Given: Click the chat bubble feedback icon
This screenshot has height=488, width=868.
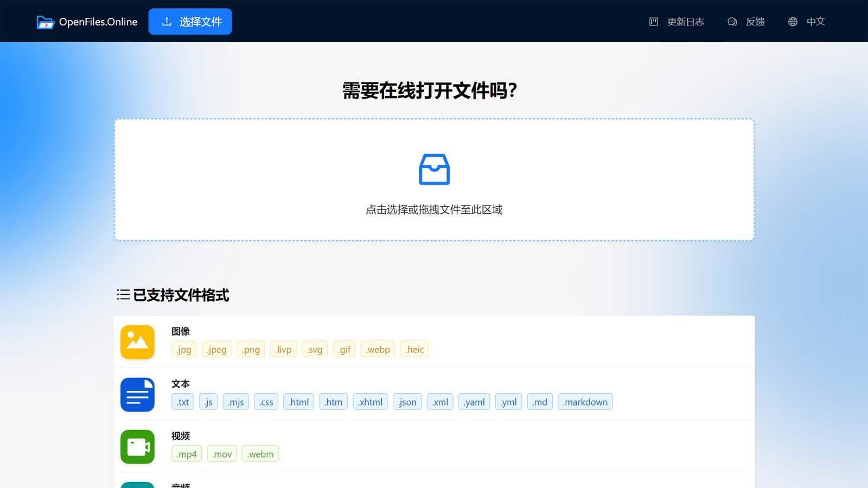Looking at the screenshot, I should pos(732,22).
